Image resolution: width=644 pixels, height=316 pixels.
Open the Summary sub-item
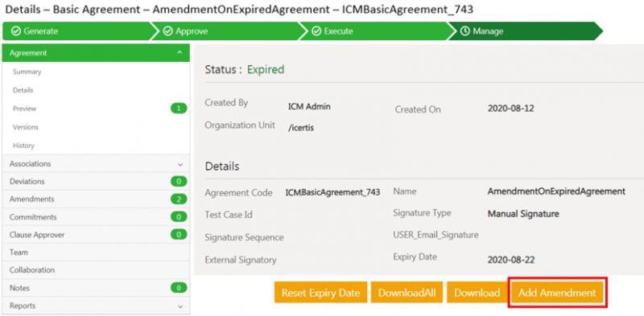point(27,72)
